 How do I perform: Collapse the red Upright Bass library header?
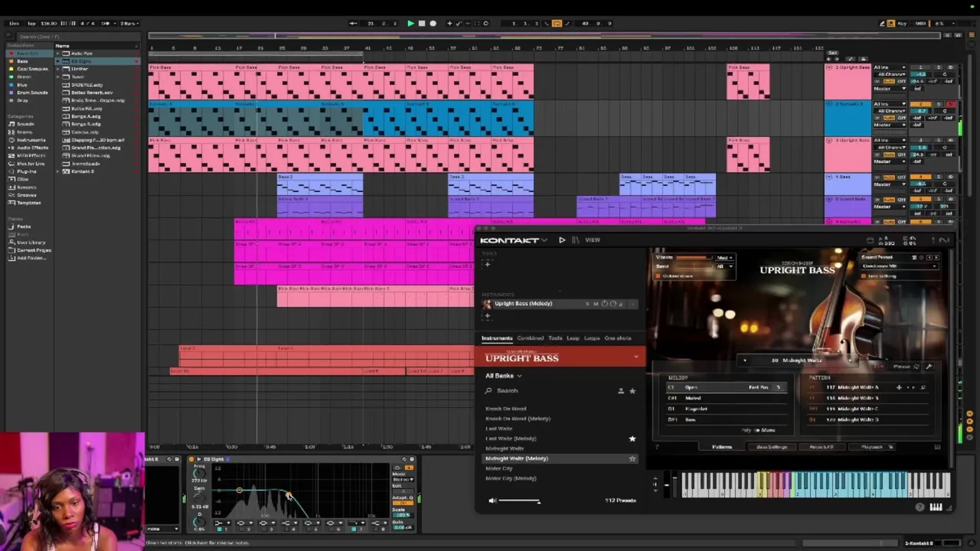click(x=635, y=358)
